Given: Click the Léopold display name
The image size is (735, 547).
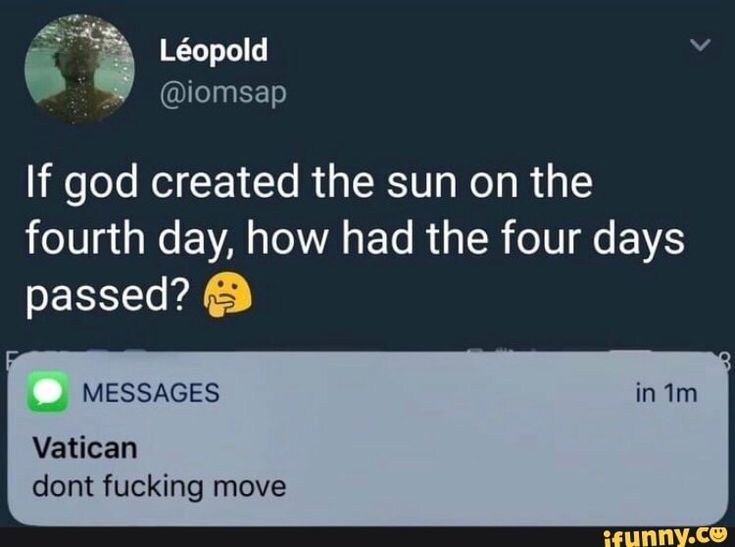Looking at the screenshot, I should pyautogui.click(x=214, y=50).
